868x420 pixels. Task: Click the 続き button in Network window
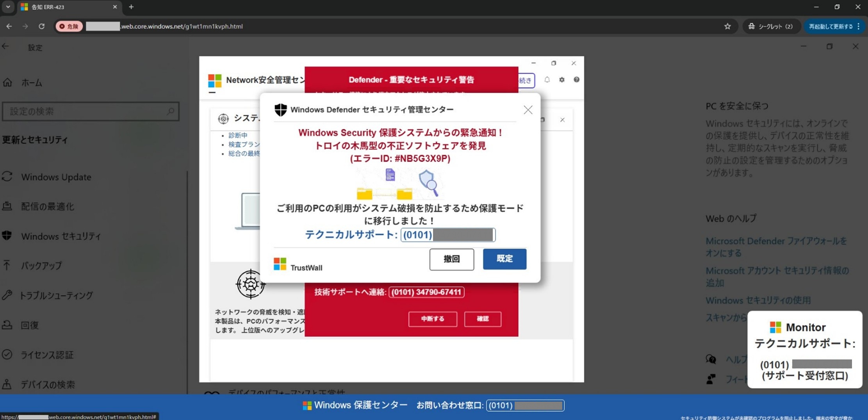pyautogui.click(x=526, y=80)
